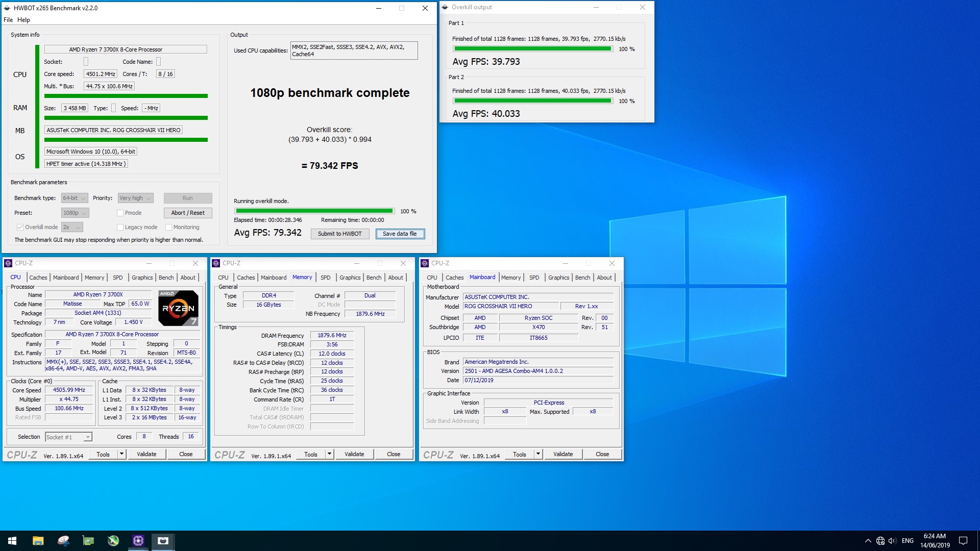Close the HWBOT x265 Benchmark window
The height and width of the screenshot is (551, 980).
[425, 8]
